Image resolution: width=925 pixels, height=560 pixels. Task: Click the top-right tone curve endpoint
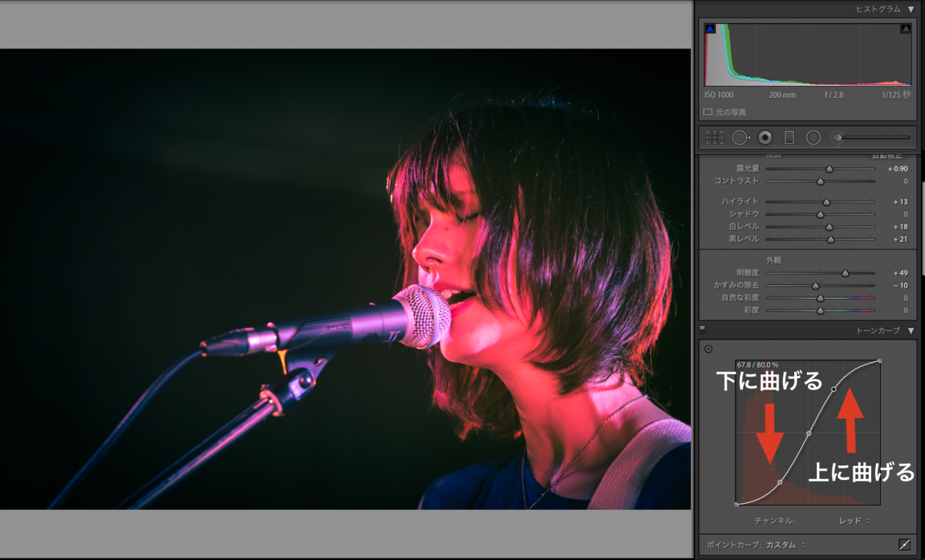coord(880,360)
